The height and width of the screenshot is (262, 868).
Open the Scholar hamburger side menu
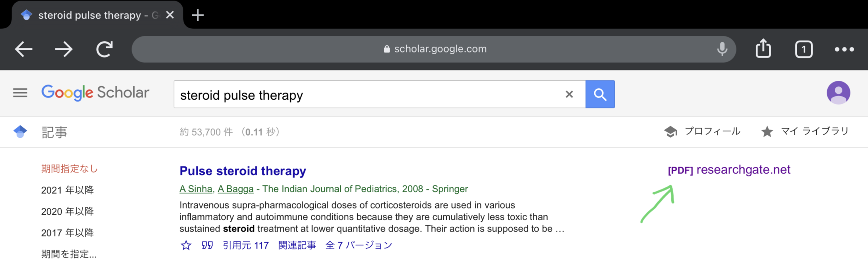pyautogui.click(x=20, y=93)
